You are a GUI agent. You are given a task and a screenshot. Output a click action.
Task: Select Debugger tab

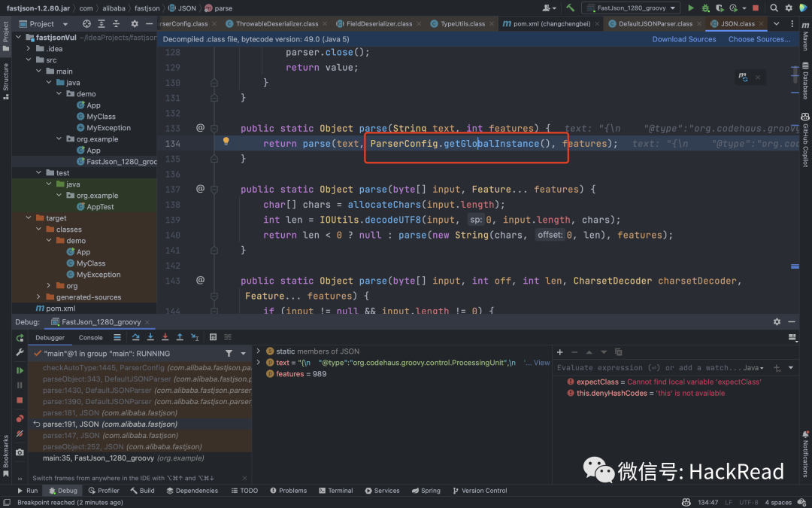pos(50,337)
